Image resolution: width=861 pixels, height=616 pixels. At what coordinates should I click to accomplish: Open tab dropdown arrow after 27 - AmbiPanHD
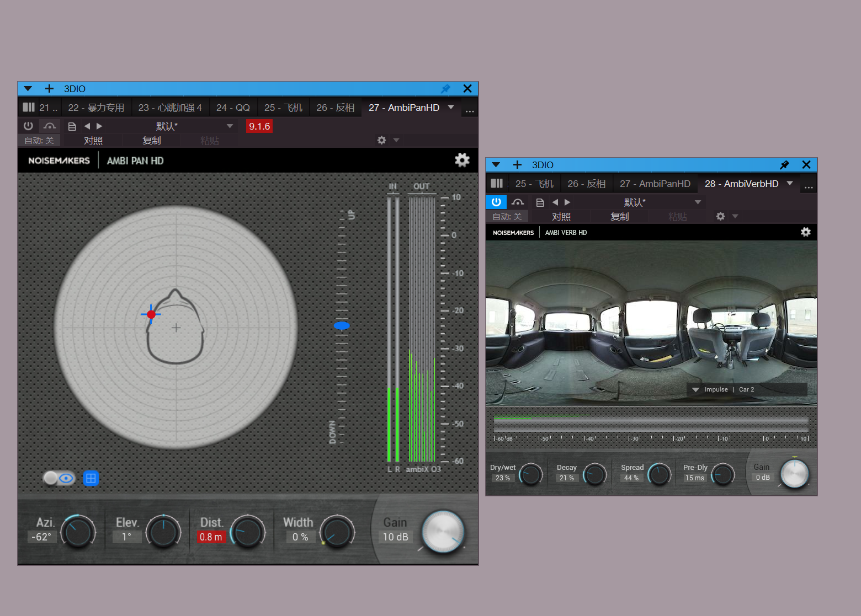point(451,107)
